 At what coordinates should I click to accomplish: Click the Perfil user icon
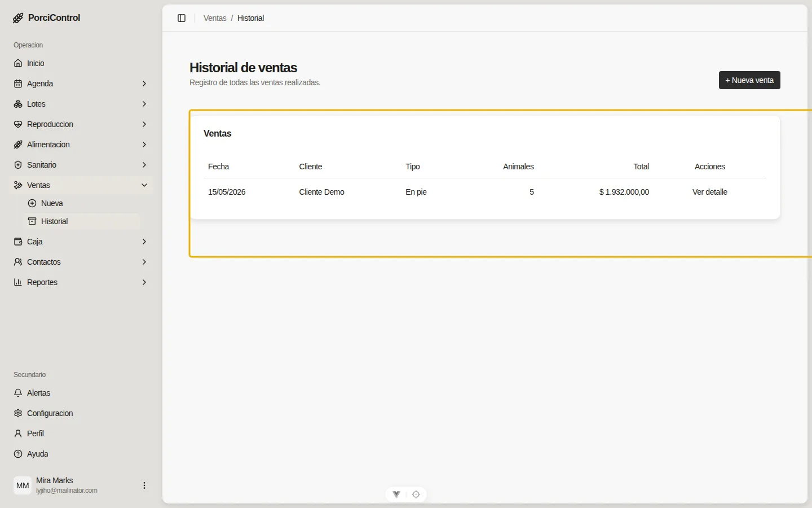pyautogui.click(x=18, y=433)
